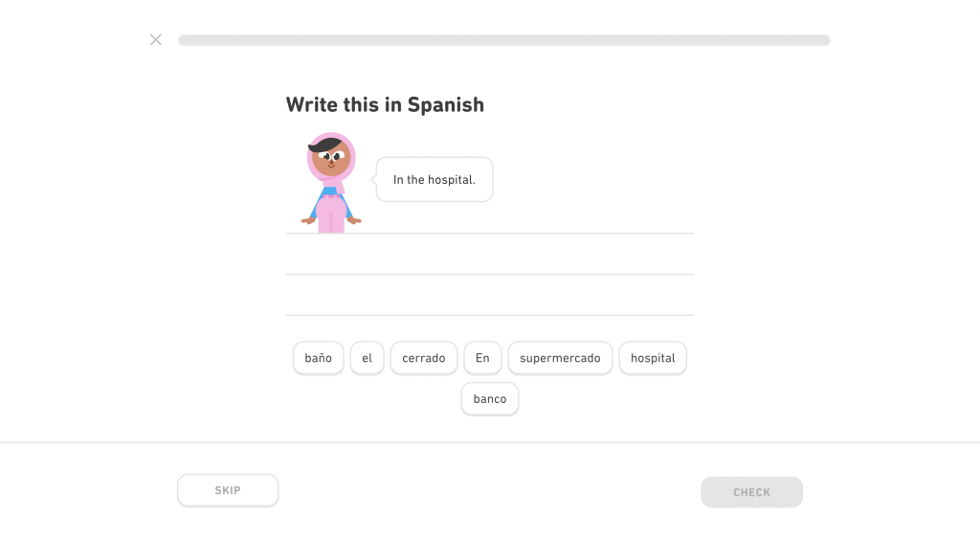Select the "banco" word tile
This screenshot has width=980, height=537.
click(x=490, y=399)
